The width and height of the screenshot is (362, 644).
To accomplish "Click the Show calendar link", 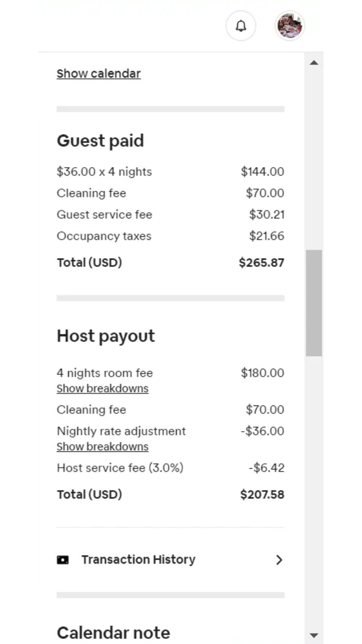I will (99, 73).
